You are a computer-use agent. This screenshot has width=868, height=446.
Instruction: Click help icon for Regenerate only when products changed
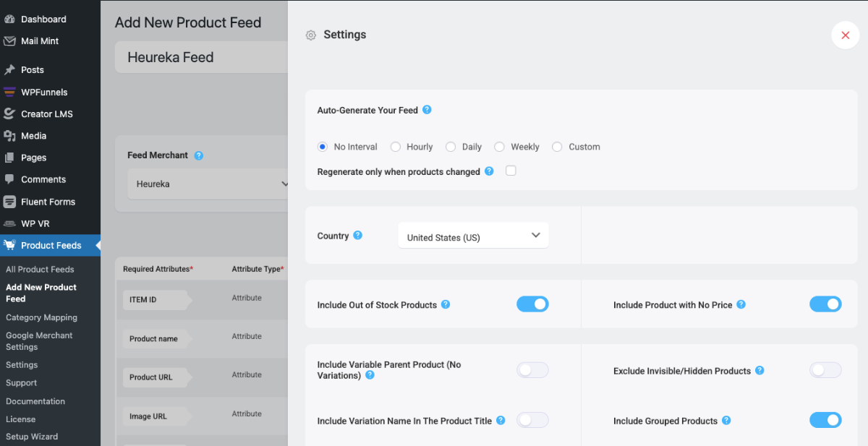489,171
